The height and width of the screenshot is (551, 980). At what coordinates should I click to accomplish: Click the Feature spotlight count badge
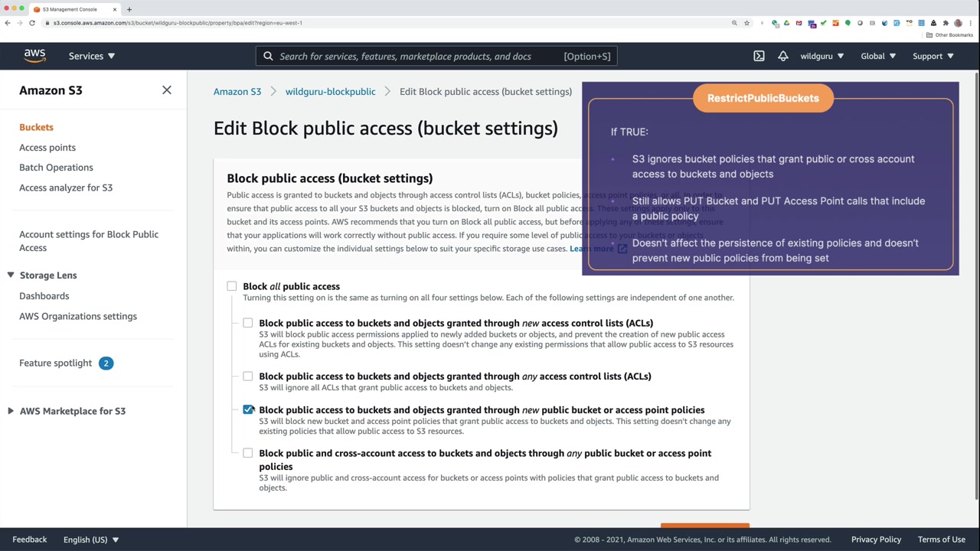tap(106, 364)
